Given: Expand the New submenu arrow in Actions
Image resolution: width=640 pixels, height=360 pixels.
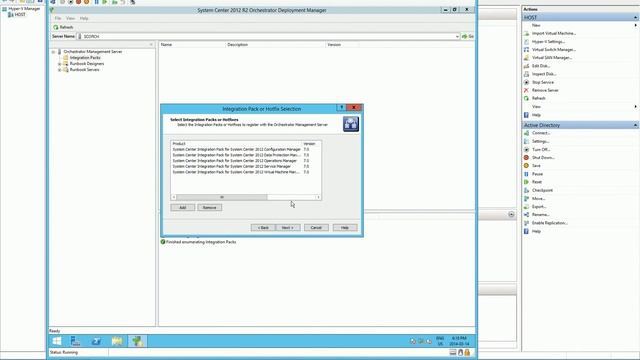Looking at the screenshot, I should (636, 25).
